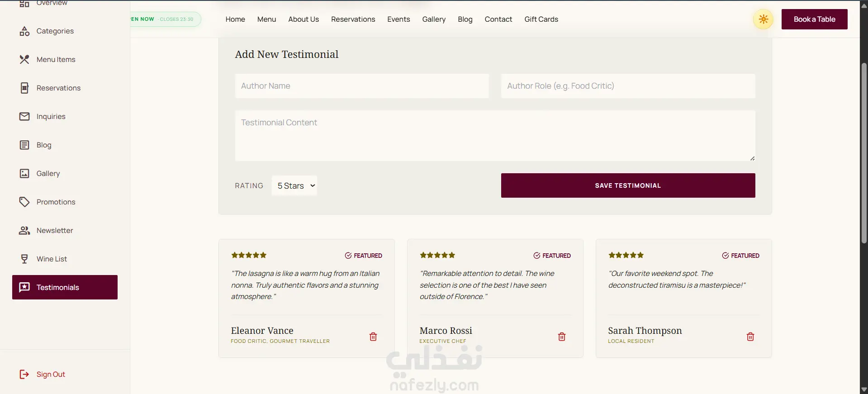Click the Save Testimonial button
Screen dimensions: 868x394
[628, 185]
